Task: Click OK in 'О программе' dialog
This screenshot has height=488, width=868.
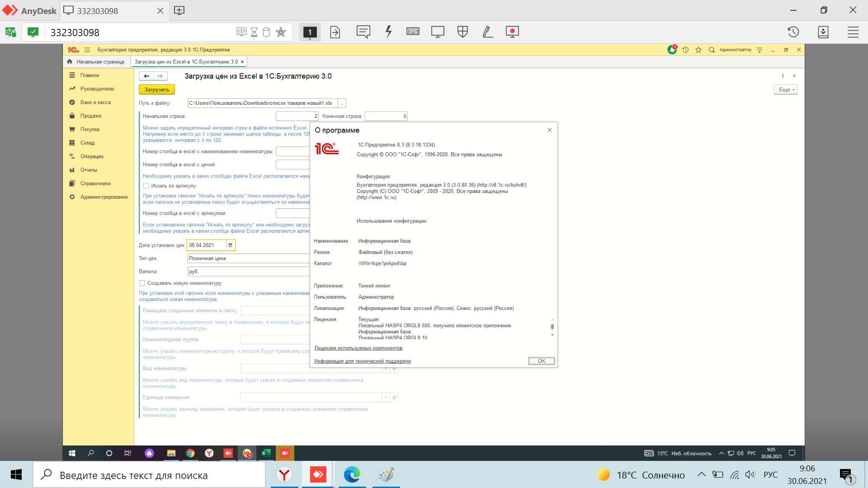Action: 541,361
